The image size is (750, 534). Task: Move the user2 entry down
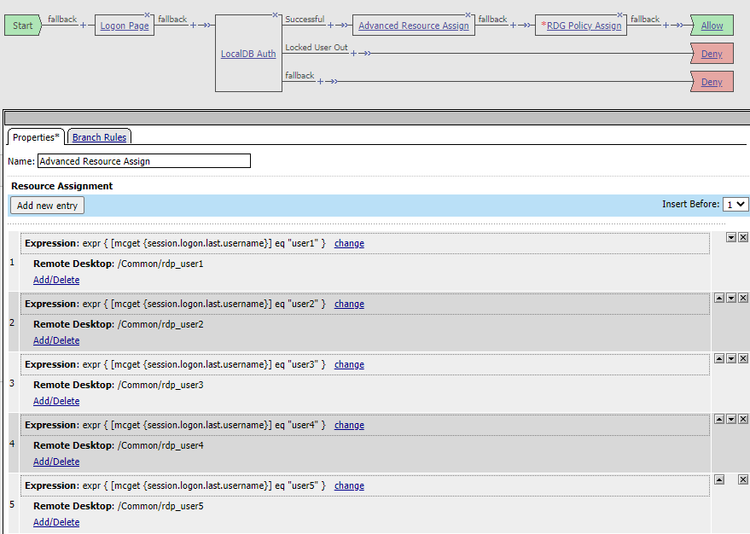coord(731,298)
